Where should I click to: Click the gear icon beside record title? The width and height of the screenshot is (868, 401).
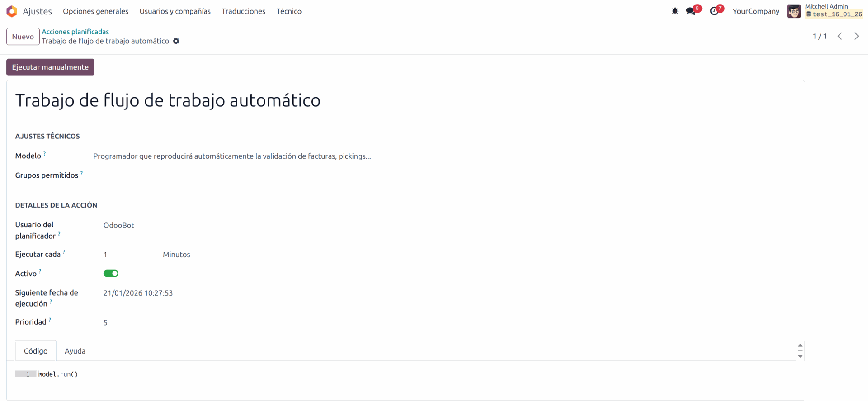[x=176, y=41]
